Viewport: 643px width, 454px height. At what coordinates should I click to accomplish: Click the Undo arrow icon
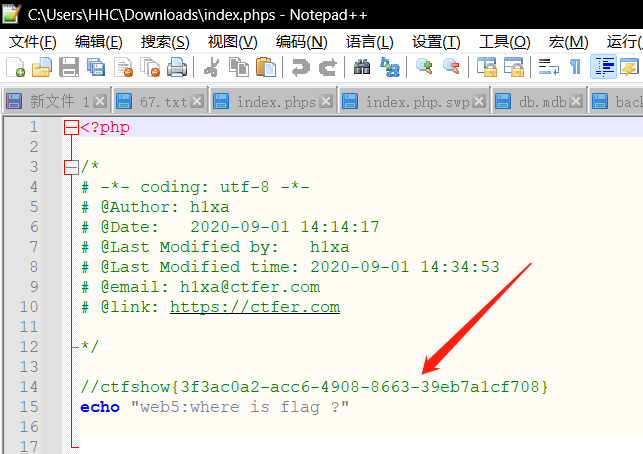(x=299, y=67)
